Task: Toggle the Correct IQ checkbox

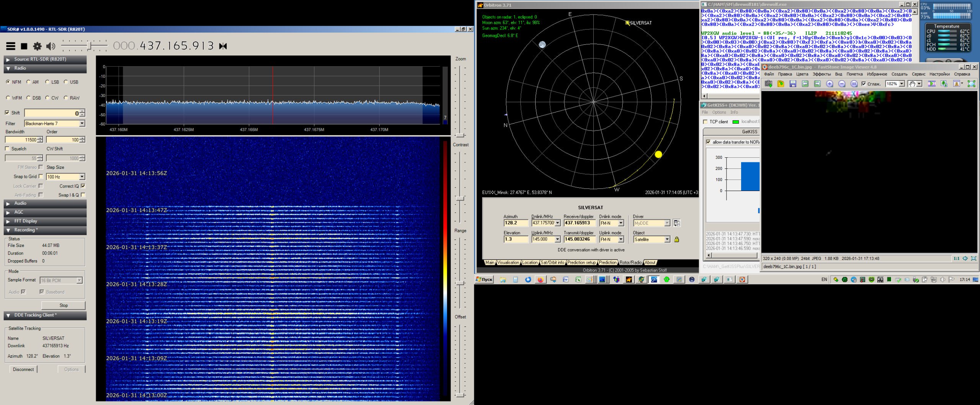Action: [x=83, y=186]
